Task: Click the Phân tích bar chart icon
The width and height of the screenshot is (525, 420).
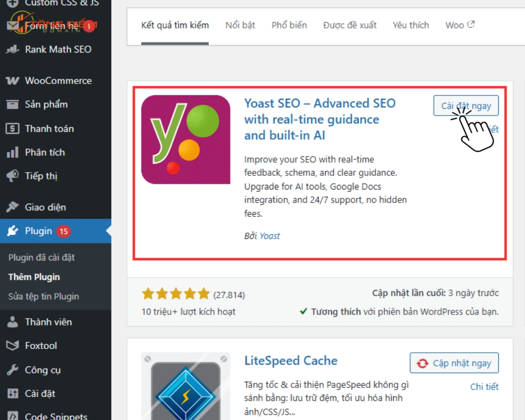Action: pos(13,152)
